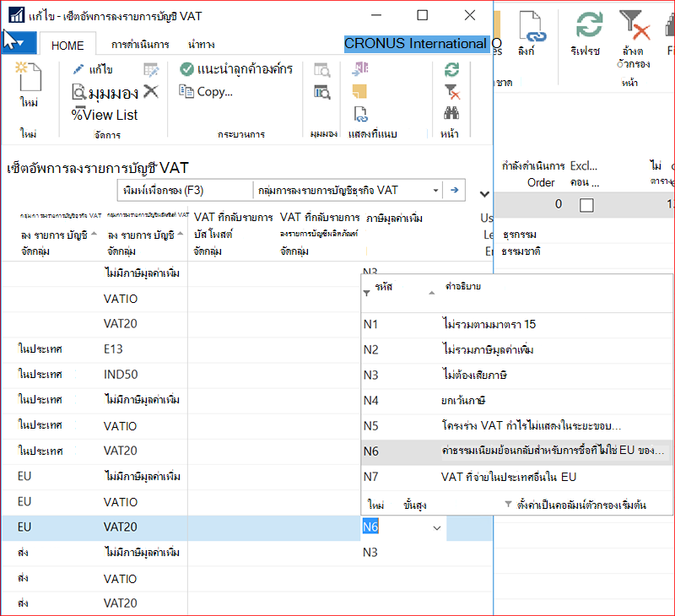Select N4 ยกเว้นภาษี in the lookup

pos(516,400)
